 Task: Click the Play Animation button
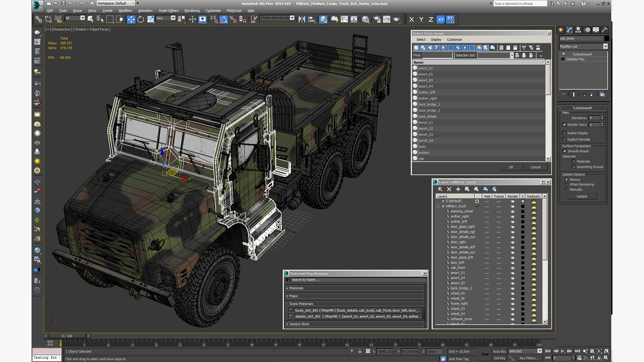click(562, 351)
